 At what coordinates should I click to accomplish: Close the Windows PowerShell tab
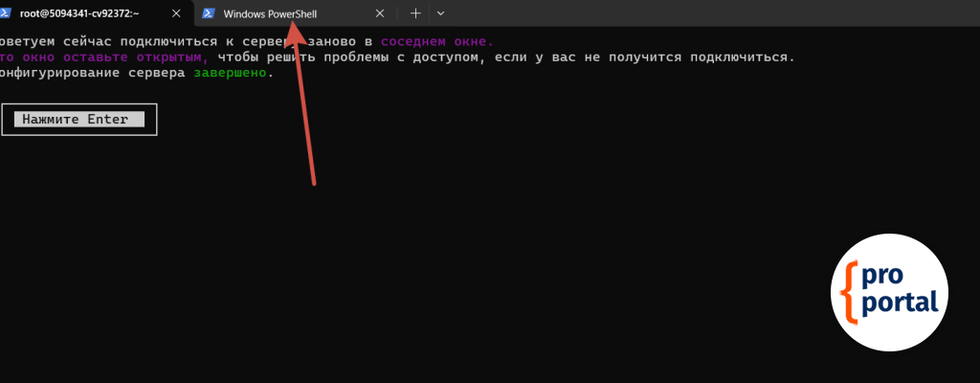(x=380, y=14)
